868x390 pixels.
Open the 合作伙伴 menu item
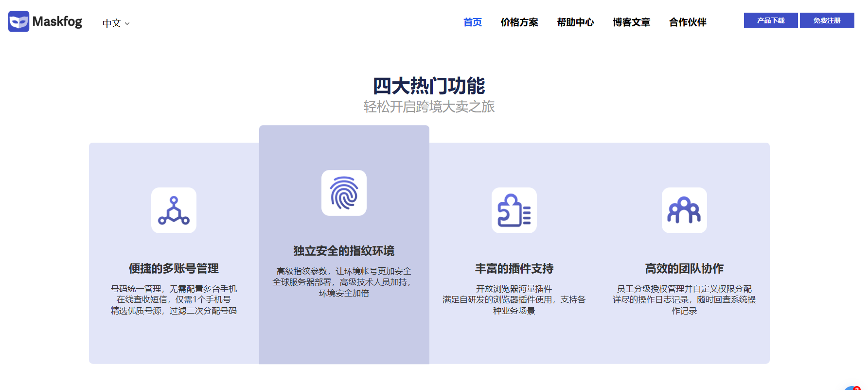click(x=688, y=22)
